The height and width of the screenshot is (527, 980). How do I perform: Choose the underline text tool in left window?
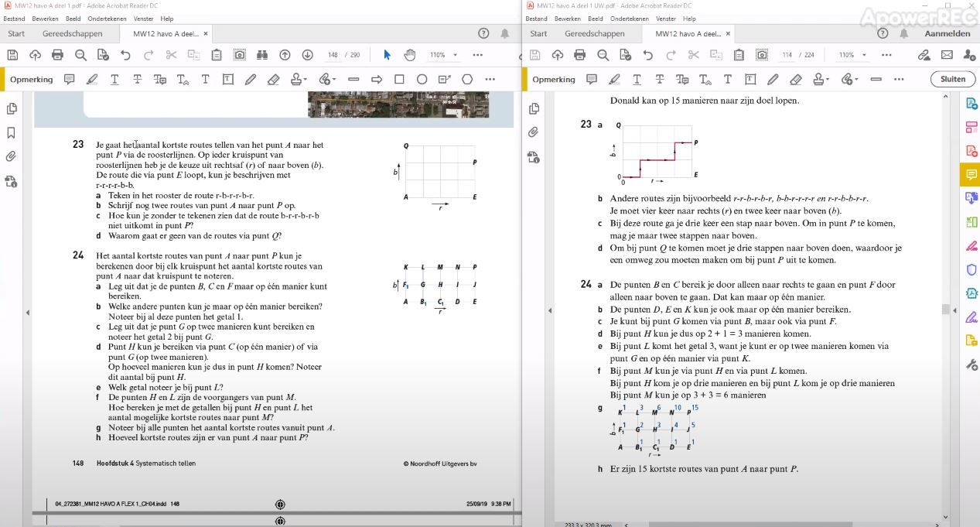114,79
